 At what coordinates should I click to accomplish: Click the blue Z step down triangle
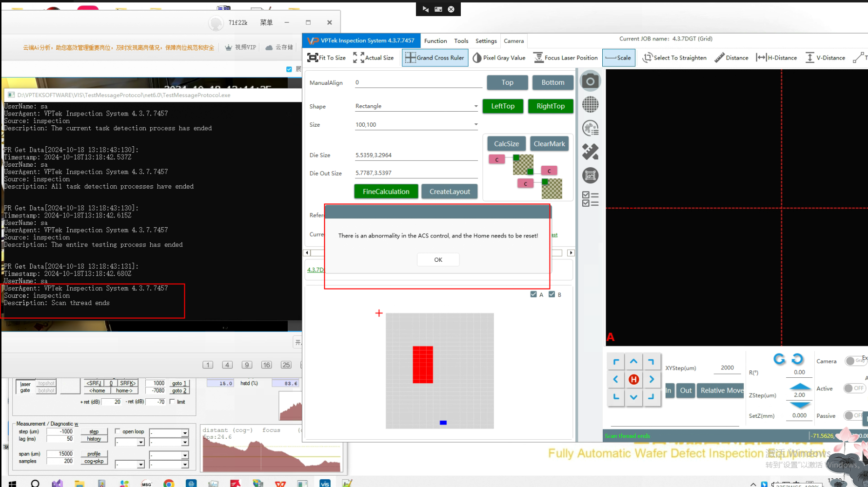[x=800, y=405]
